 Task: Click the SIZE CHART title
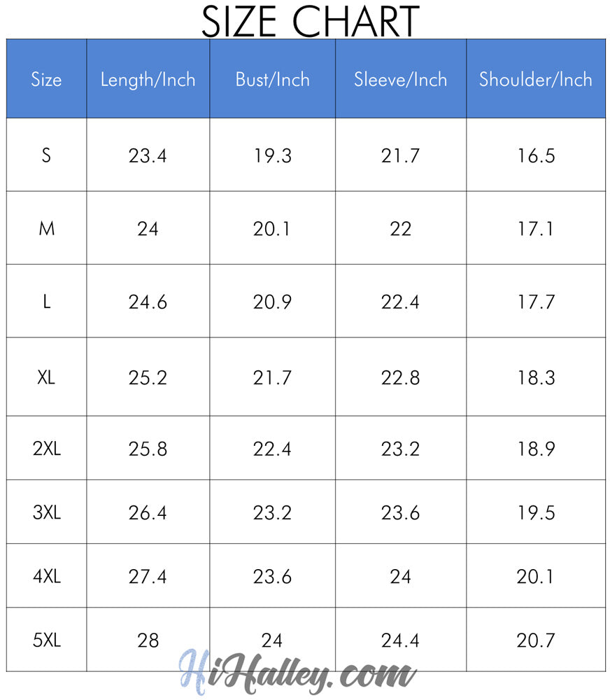tap(310, 21)
